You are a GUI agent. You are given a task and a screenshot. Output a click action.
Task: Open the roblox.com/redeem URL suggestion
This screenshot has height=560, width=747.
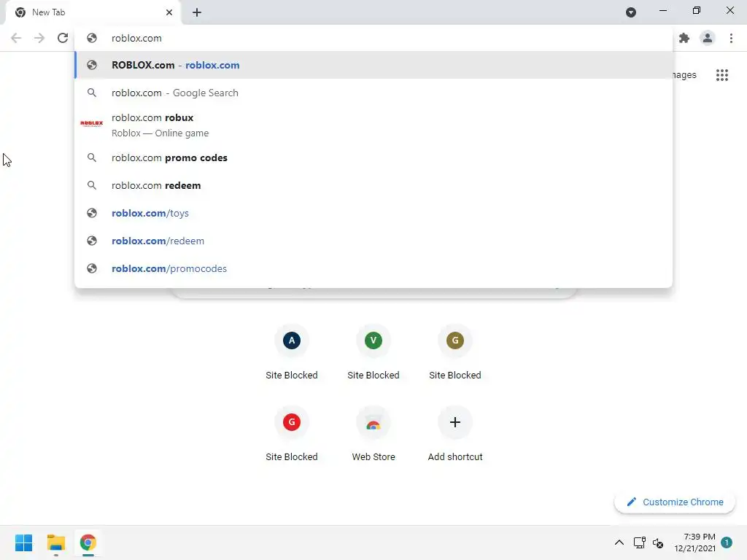click(373, 241)
